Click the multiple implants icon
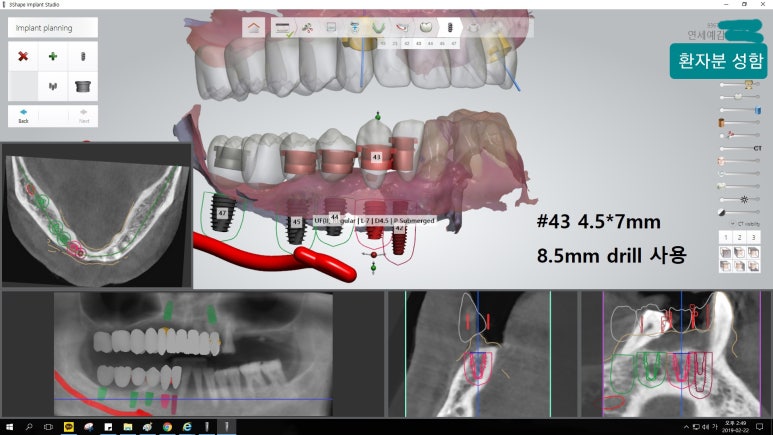The height and width of the screenshot is (435, 773). click(x=52, y=86)
